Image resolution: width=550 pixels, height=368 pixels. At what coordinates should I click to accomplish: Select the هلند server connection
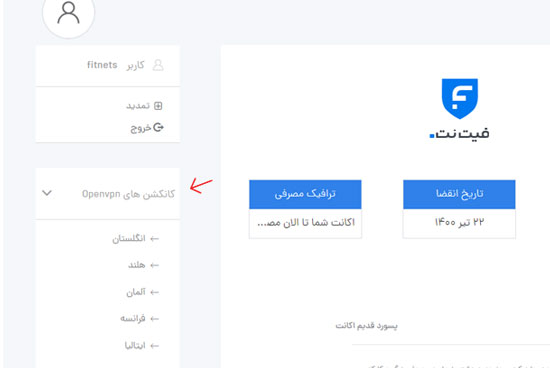coord(136,265)
